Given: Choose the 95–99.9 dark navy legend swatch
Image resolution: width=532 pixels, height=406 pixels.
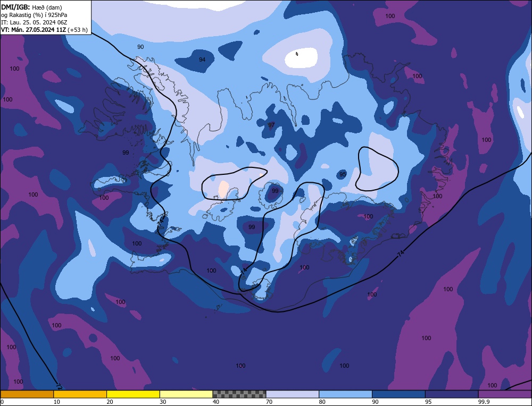Looking at the screenshot, I should tap(452, 394).
